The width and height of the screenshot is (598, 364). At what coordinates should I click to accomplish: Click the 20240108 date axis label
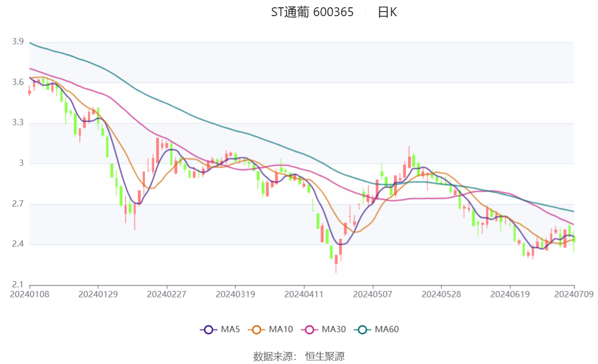tap(29, 294)
